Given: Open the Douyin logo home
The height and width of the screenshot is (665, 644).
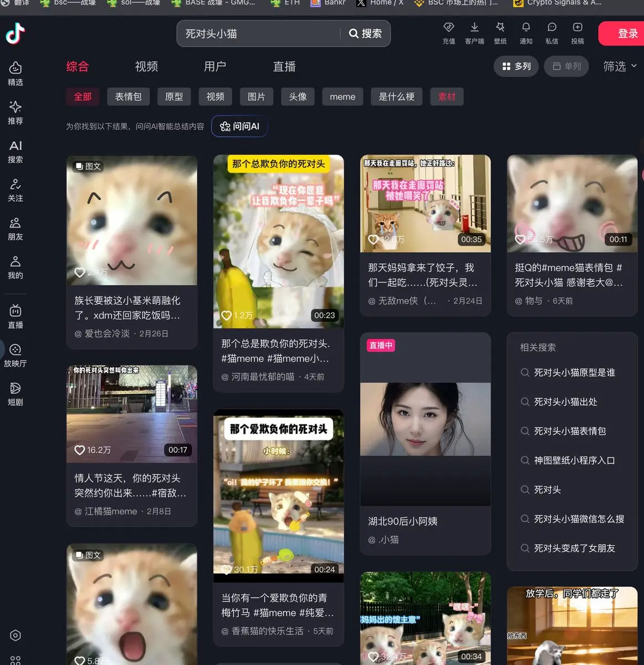Looking at the screenshot, I should [x=16, y=33].
